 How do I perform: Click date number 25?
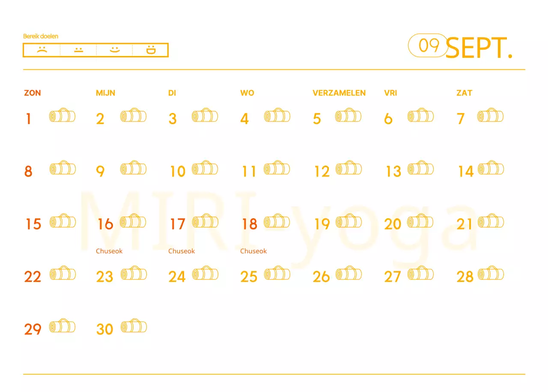pos(249,277)
